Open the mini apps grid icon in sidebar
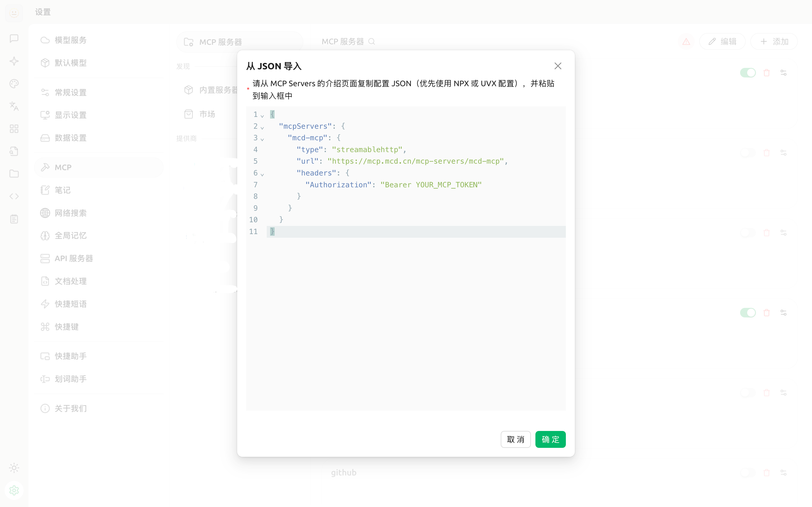812x507 pixels. 14,129
